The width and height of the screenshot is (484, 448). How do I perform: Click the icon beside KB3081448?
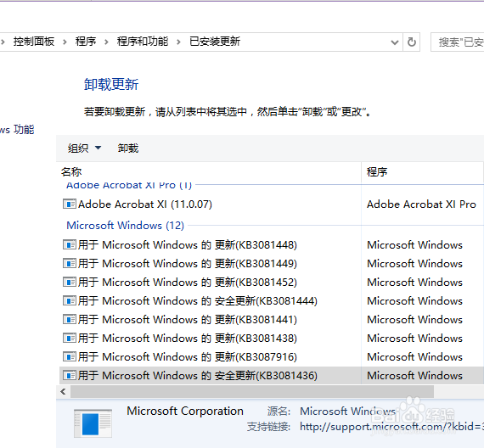pos(70,244)
